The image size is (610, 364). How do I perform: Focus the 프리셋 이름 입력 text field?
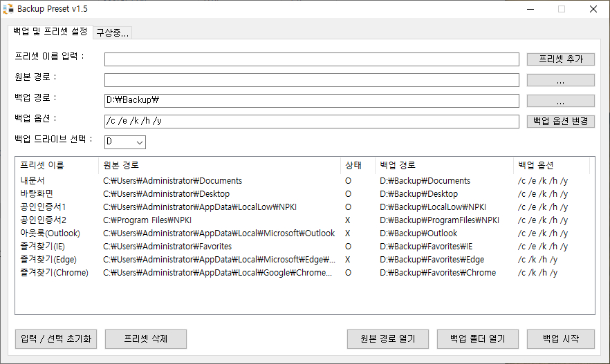(x=312, y=59)
